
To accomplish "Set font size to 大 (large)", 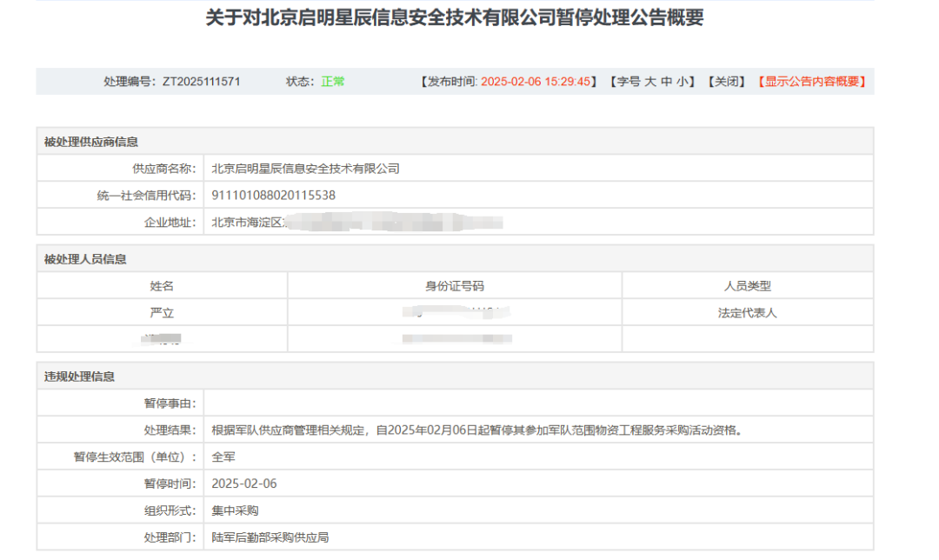I will 649,82.
